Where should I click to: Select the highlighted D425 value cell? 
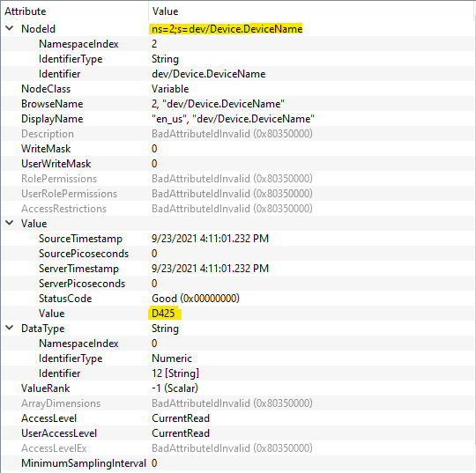pos(164,313)
